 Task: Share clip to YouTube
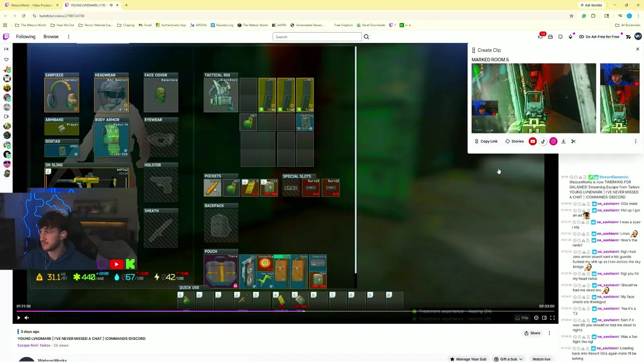[x=533, y=141]
